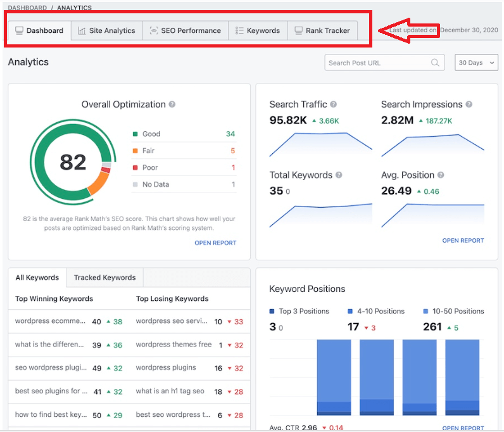Select the Rank Tracker tab
Screen dimensions: 504x432
pos(322,30)
